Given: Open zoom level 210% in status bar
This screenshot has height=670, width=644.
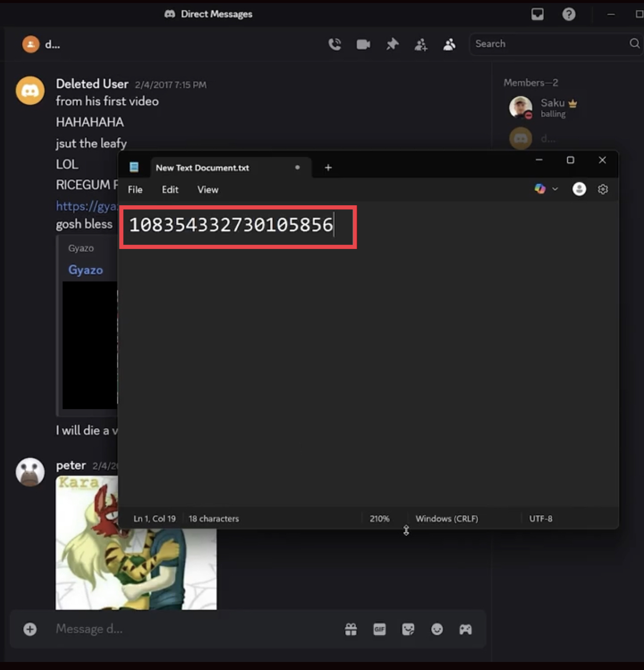Looking at the screenshot, I should tap(380, 518).
